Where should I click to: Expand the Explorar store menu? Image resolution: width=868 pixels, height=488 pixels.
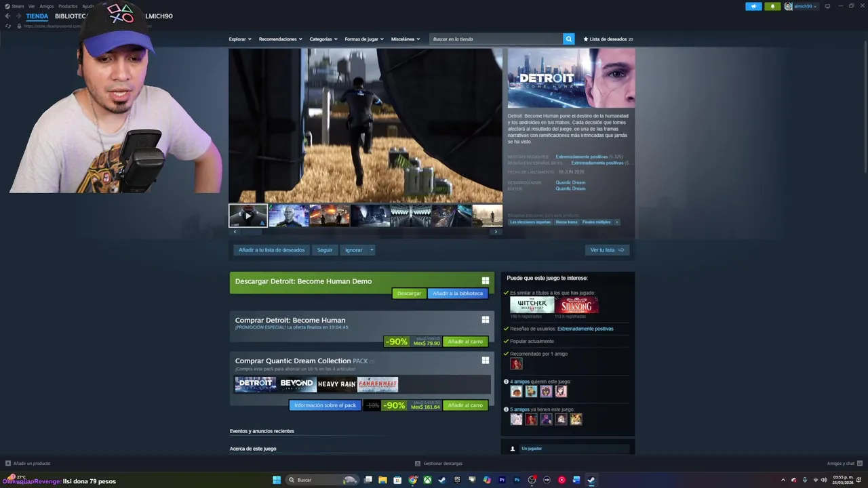point(240,39)
